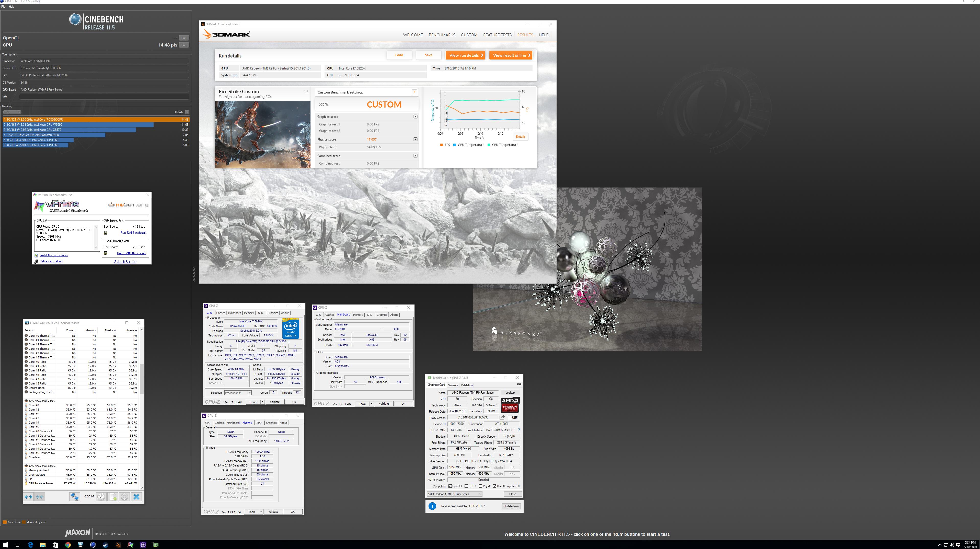The height and width of the screenshot is (549, 980).
Task: Open HWiNFO remote network monitors icon
Action: click(75, 497)
